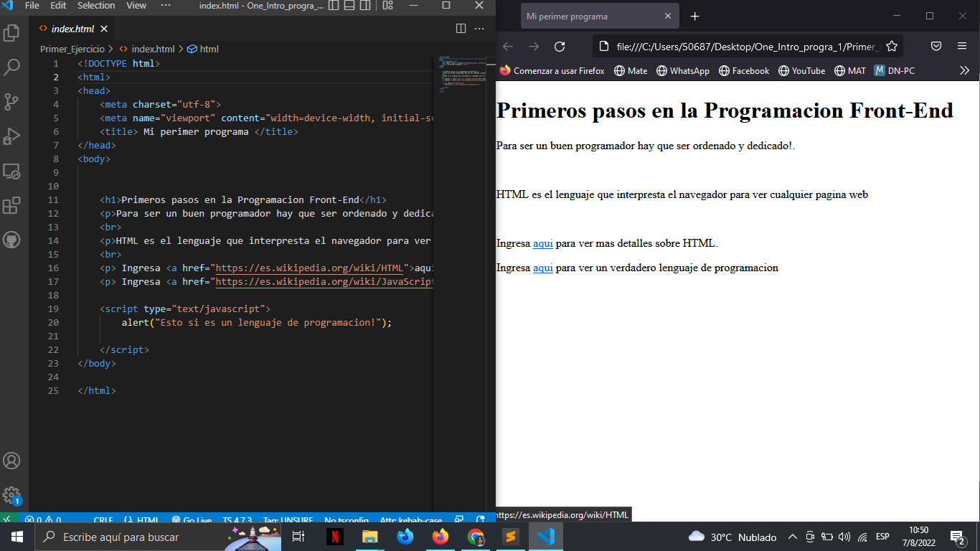
Task: Close the index.html editor tab
Action: 104,29
